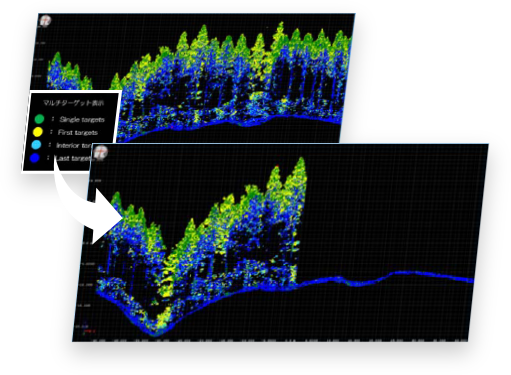Image resolution: width=511 pixels, height=375 pixels.
Task: Select the Last targets legend label
Action: click(x=73, y=158)
